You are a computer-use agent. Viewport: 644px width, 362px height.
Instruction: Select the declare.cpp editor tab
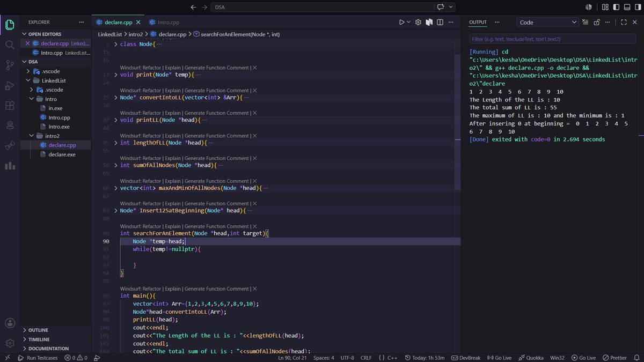(118, 23)
